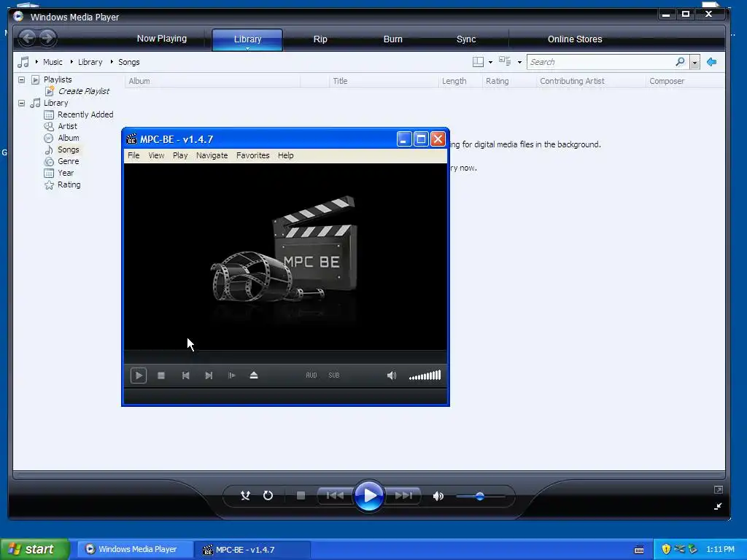Click MPC-BE next track button
Image resolution: width=747 pixels, height=560 pixels.
click(x=209, y=376)
